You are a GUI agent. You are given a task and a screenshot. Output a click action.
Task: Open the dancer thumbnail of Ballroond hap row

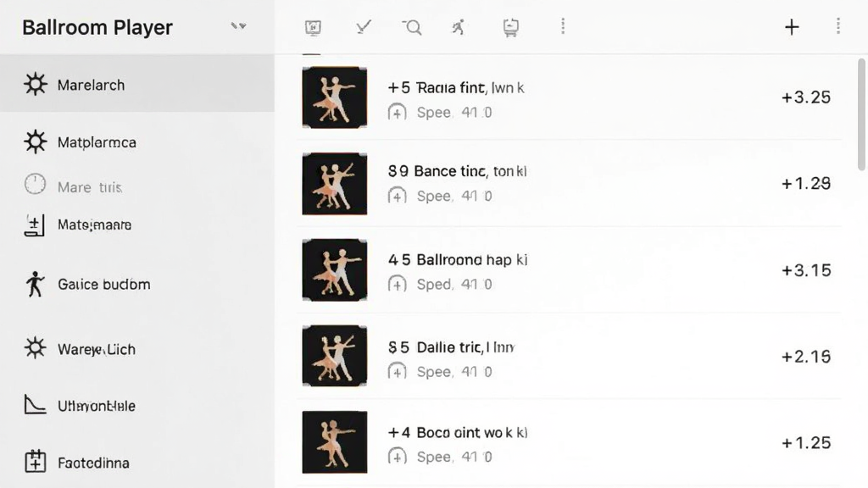[334, 270]
